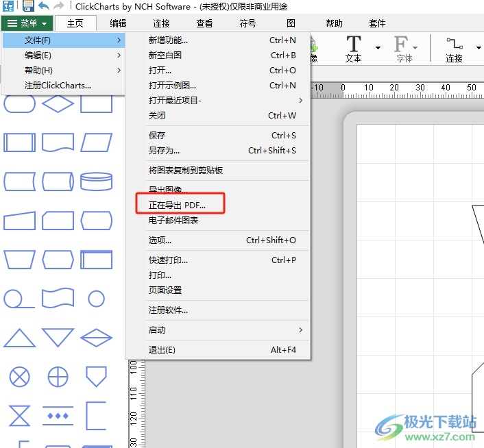Switch to the 图 tab
Viewport: 484px width, 448px height.
(x=291, y=23)
